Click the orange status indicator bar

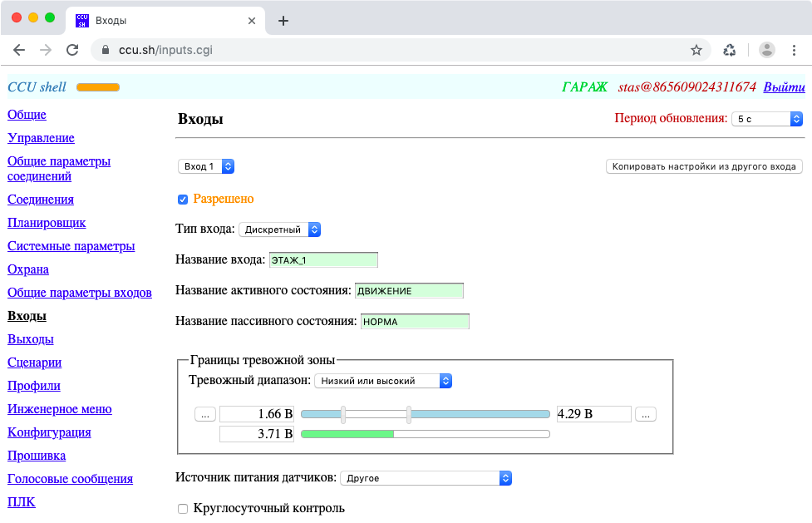click(98, 87)
